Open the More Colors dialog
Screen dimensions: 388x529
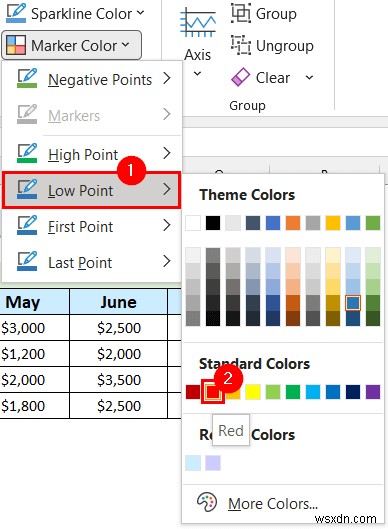point(283,503)
